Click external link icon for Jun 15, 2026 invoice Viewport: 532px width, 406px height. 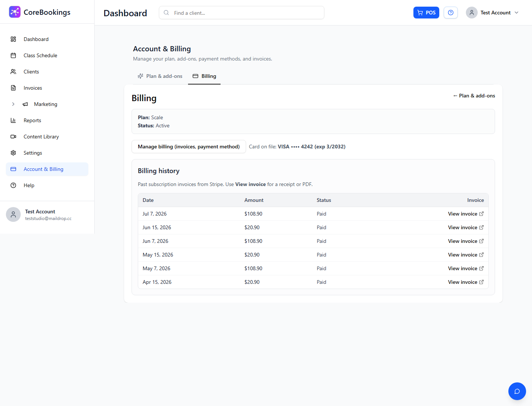point(481,227)
